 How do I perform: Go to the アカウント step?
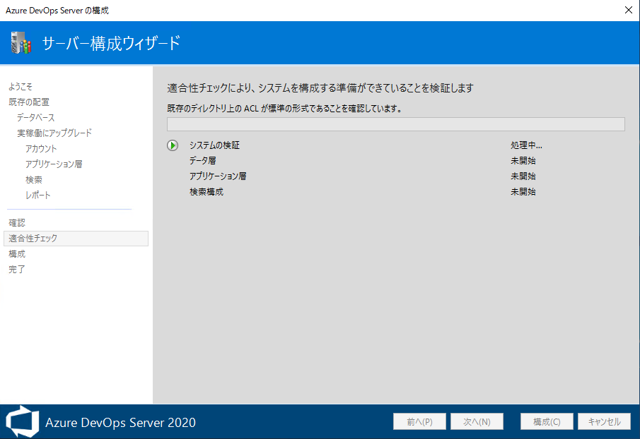point(41,149)
